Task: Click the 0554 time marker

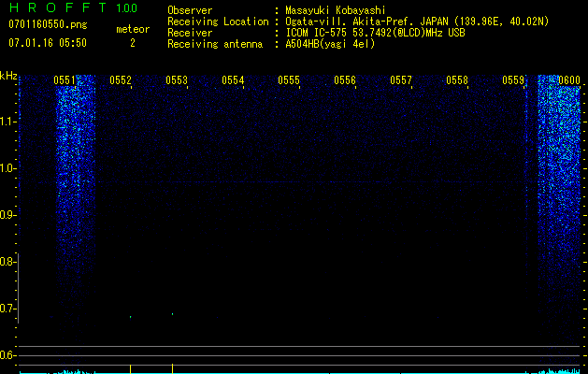Action: 233,80
